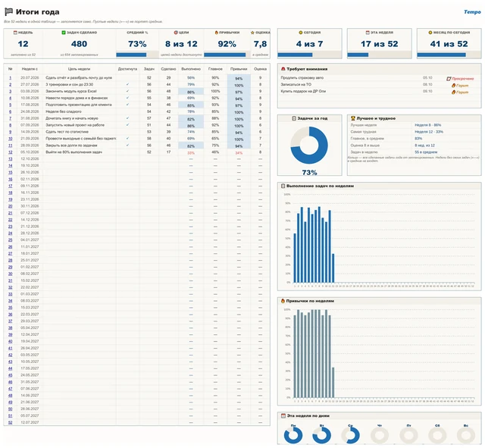Click trophy icon beside Лучшее и трудное
This screenshot has height=448, width=485.
tap(352, 118)
